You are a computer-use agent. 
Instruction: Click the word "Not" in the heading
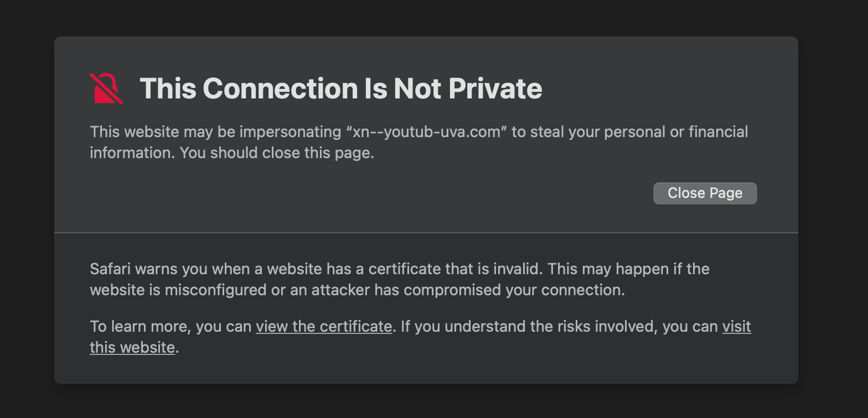point(418,88)
